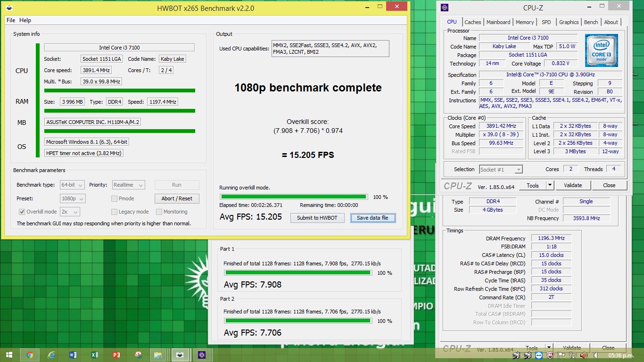Switch to the SPD tab

546,22
